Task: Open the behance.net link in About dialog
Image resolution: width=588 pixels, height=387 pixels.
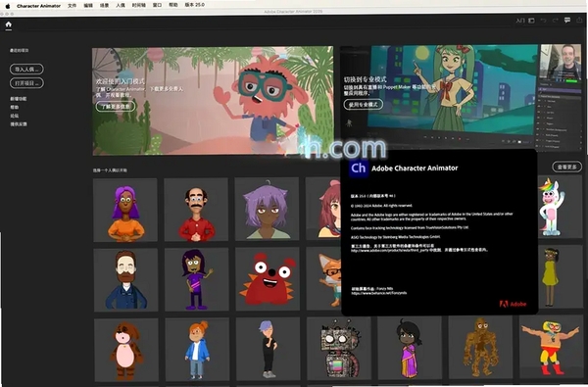Action: 378,293
